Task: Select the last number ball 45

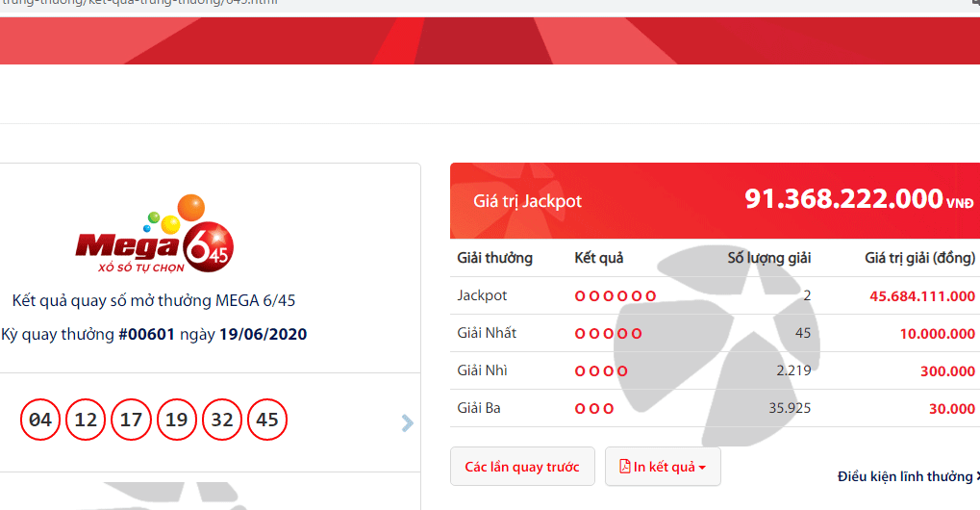Action: [267, 421]
